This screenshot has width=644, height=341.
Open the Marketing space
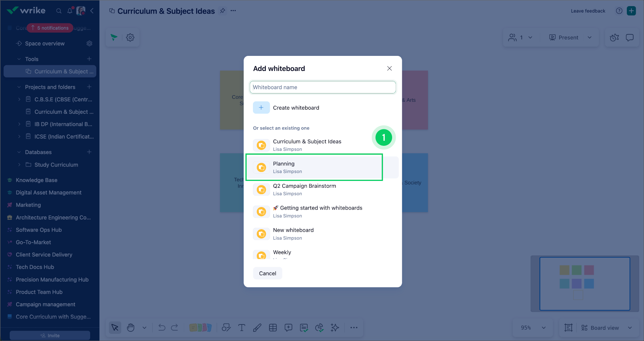click(x=28, y=205)
